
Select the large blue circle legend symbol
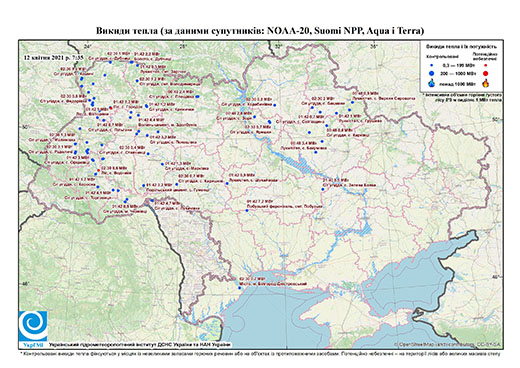[x=432, y=73]
